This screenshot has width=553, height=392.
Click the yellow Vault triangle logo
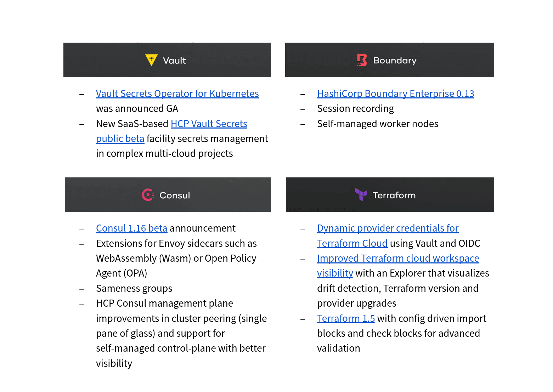pyautogui.click(x=151, y=60)
